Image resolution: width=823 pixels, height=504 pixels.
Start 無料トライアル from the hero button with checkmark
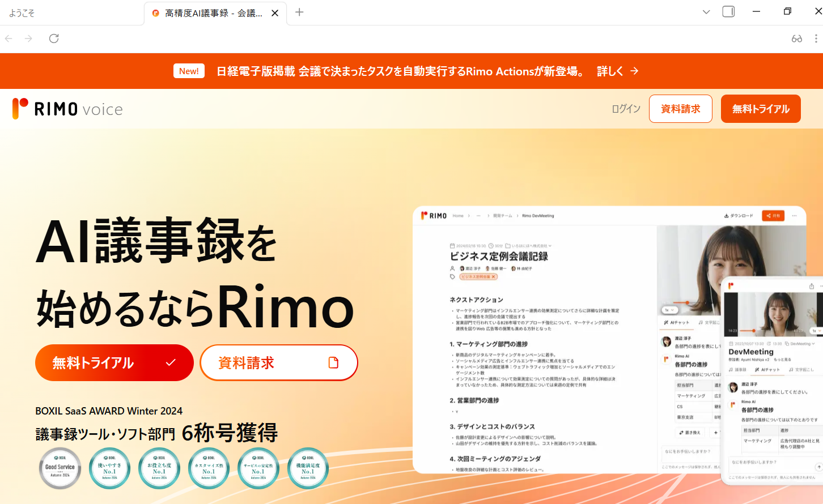(x=114, y=362)
